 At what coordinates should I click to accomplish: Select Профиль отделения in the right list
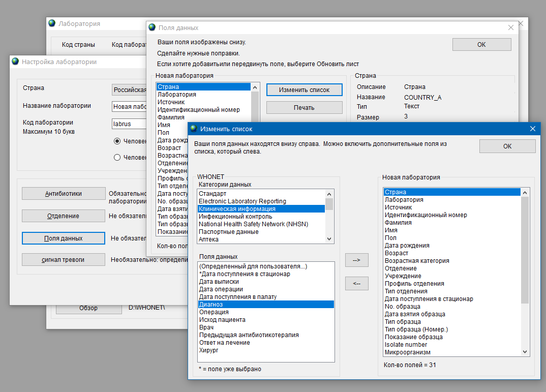click(x=452, y=284)
